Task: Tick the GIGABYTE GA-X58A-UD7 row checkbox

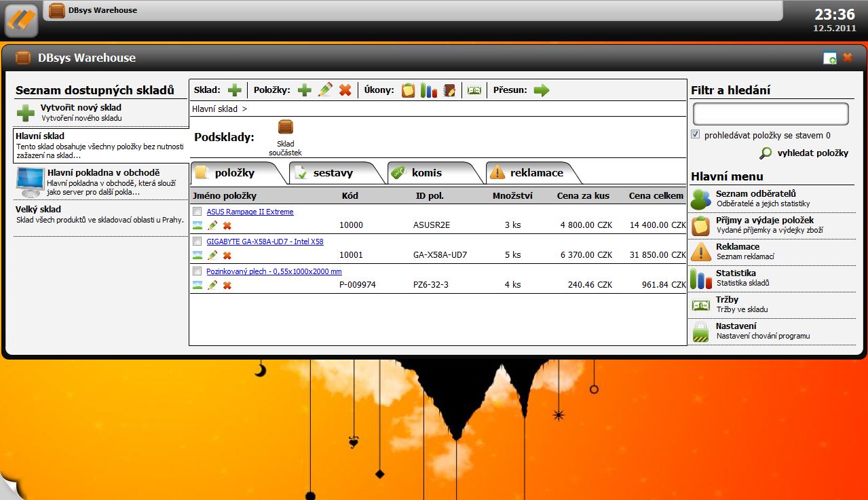Action: click(197, 242)
